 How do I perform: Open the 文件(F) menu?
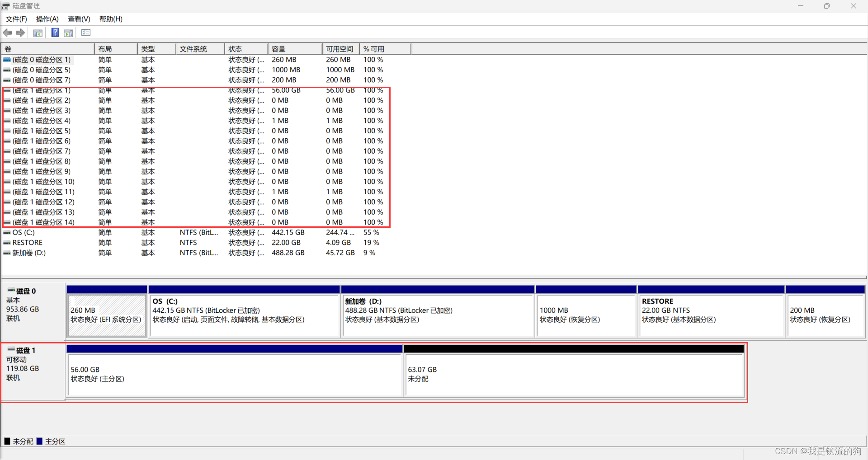16,19
